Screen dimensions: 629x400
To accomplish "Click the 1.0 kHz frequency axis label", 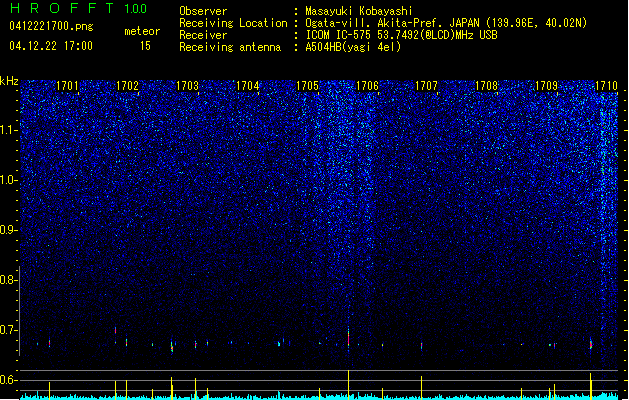I will 8,180.
